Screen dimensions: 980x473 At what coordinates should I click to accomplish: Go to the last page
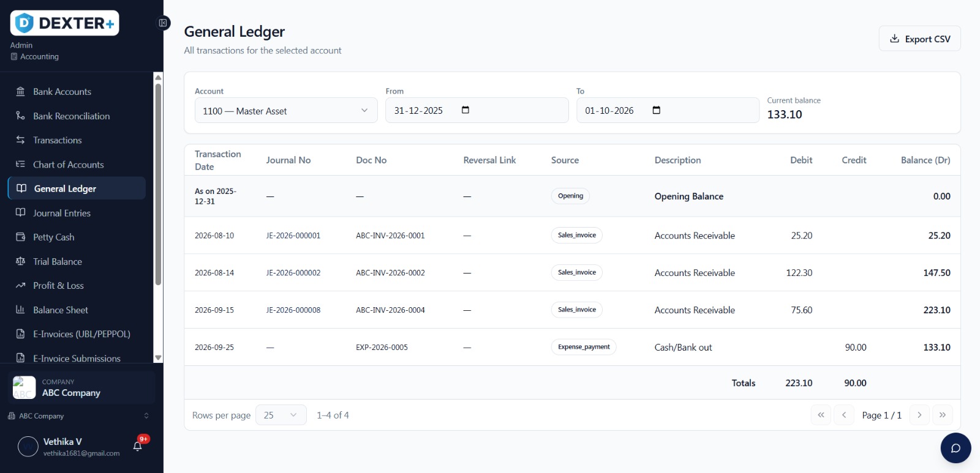pos(943,415)
